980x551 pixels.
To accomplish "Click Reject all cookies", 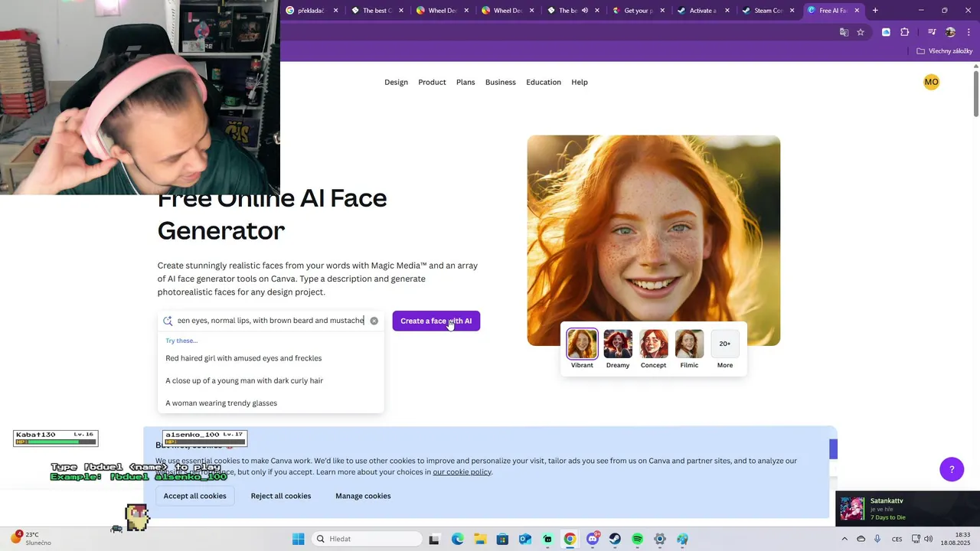I will tap(281, 496).
